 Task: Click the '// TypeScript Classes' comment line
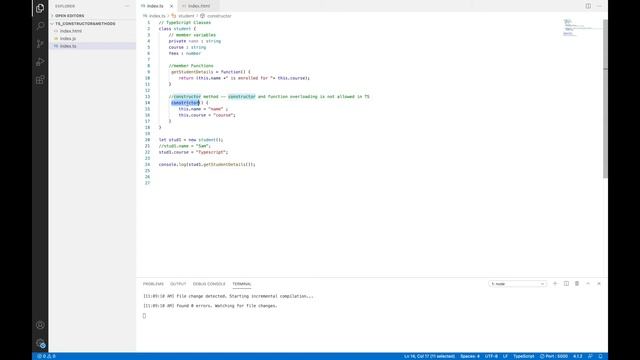point(184,22)
